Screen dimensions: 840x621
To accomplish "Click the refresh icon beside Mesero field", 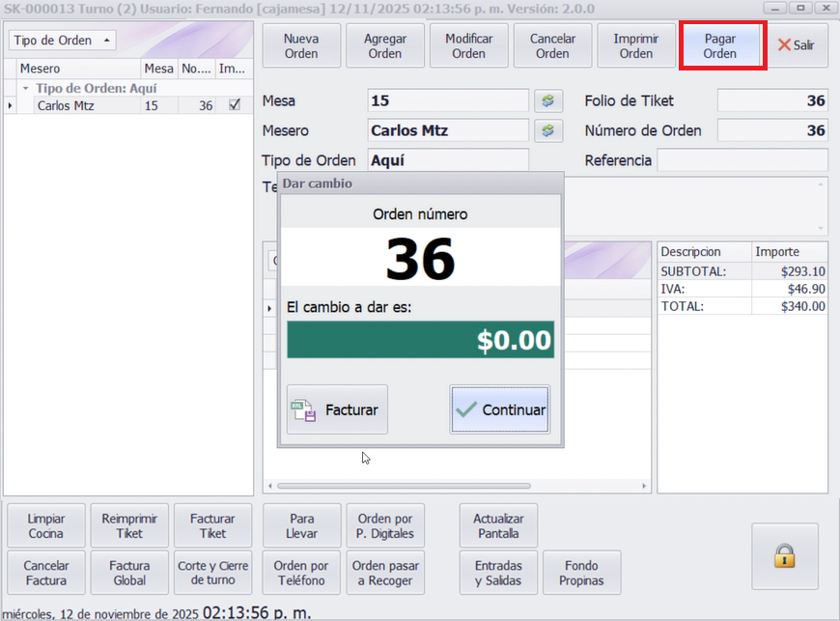I will click(547, 130).
